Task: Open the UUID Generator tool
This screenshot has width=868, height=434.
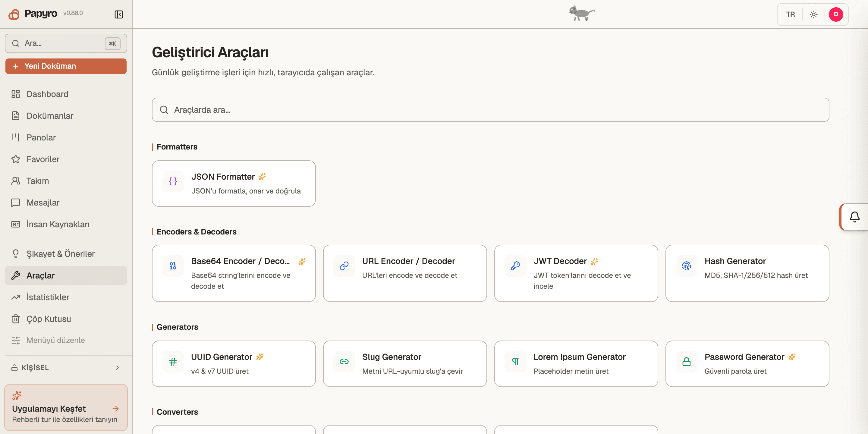Action: (234, 363)
